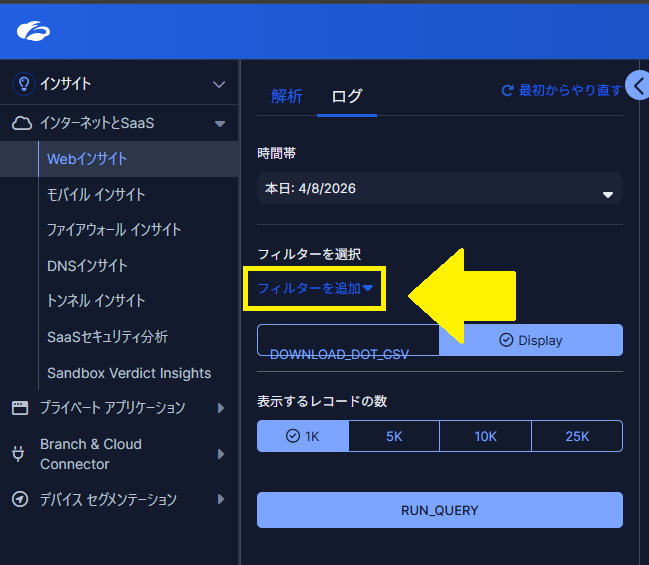This screenshot has height=565, width=649.
Task: Click the Branch & Cloud Connector item
Action: pyautogui.click(x=91, y=454)
